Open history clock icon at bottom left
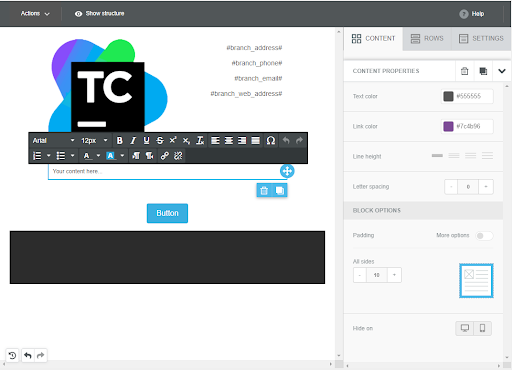Viewport: 512px width, 370px height. pyautogui.click(x=12, y=355)
